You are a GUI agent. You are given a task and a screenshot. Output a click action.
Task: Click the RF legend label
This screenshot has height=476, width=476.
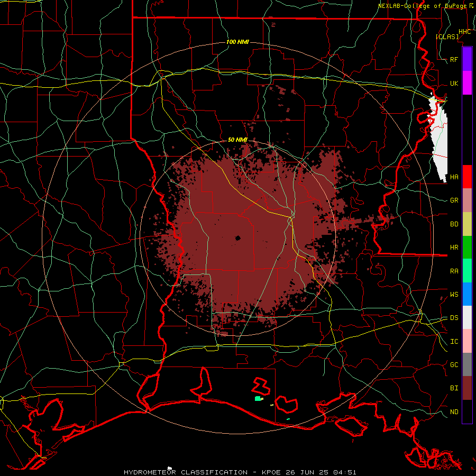[454, 59]
